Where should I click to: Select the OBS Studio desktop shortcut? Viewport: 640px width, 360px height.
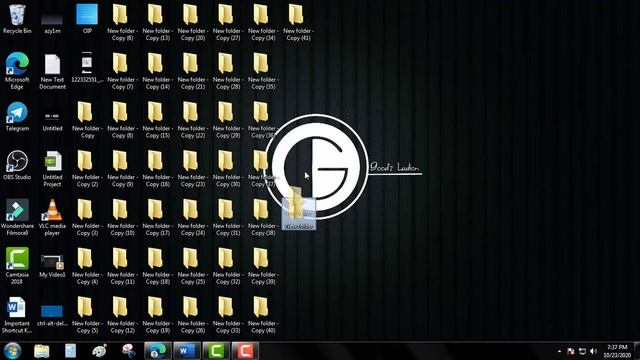[17, 165]
